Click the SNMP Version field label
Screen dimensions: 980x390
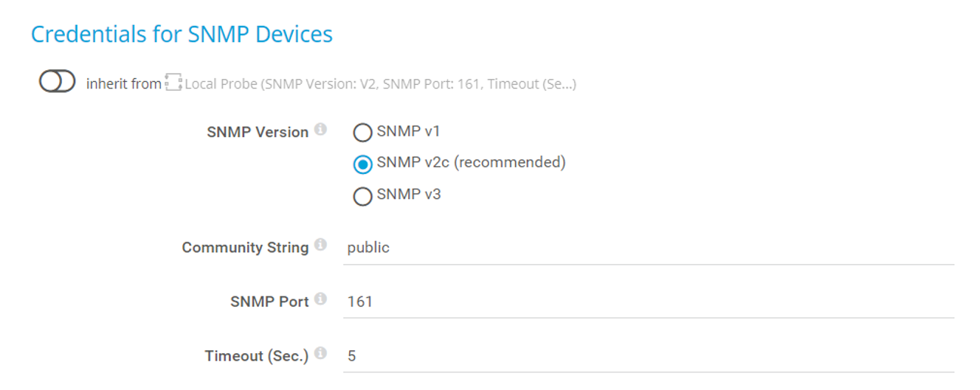(258, 133)
